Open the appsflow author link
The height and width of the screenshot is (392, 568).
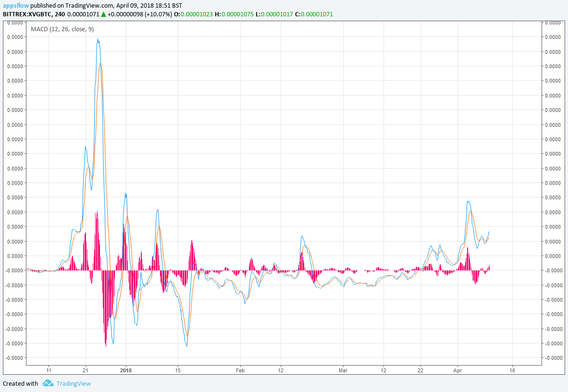15,5
